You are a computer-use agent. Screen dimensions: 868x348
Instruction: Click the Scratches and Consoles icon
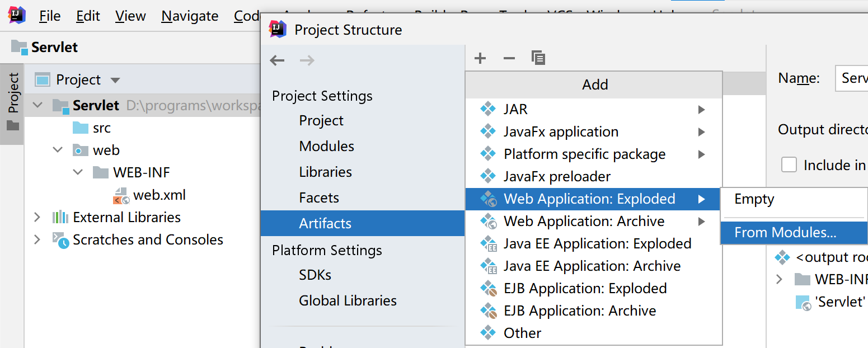pos(60,240)
